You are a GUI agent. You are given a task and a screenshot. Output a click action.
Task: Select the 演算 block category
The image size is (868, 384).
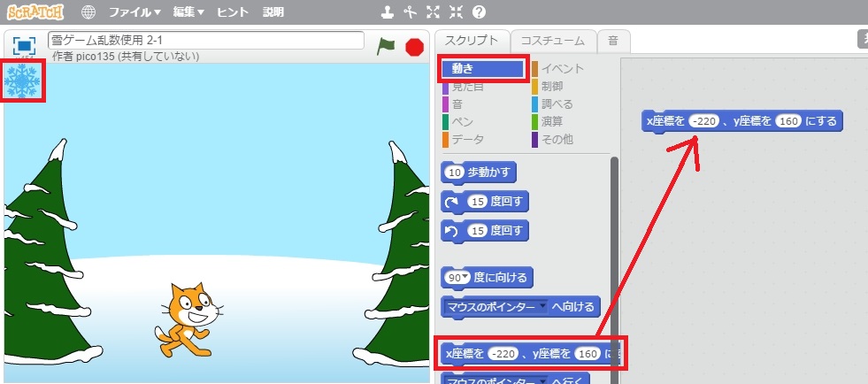tap(548, 122)
